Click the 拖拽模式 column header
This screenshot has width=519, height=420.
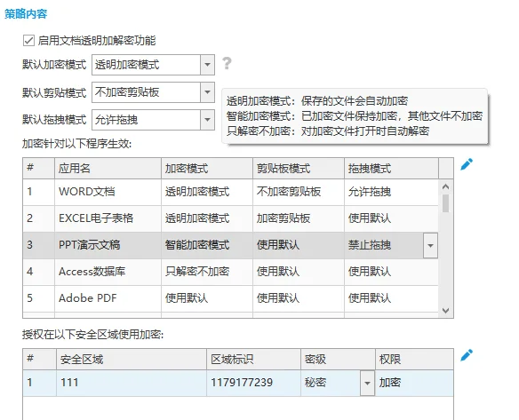click(392, 169)
